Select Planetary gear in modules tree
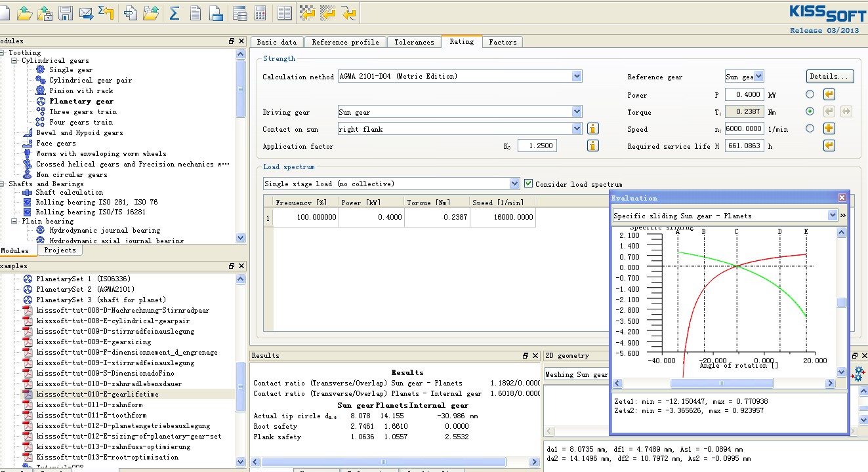The height and width of the screenshot is (472, 868). (81, 101)
